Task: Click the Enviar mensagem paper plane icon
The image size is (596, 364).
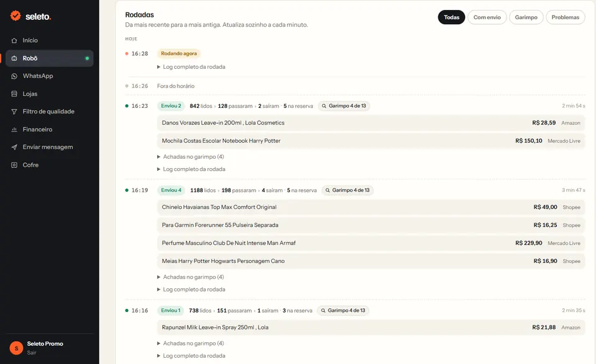Action: 14,147
